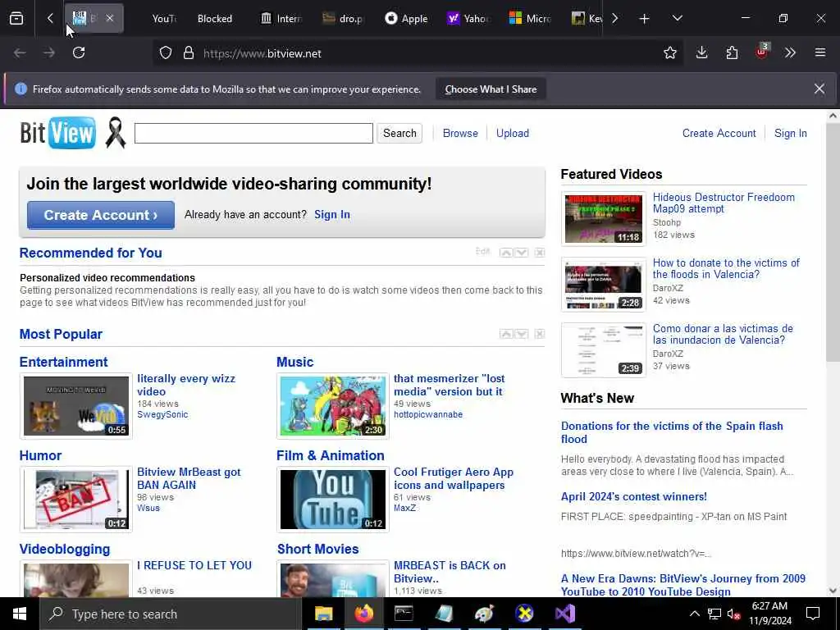This screenshot has height=630, width=840.
Task: Focus the BitView search field
Action: [x=253, y=134]
